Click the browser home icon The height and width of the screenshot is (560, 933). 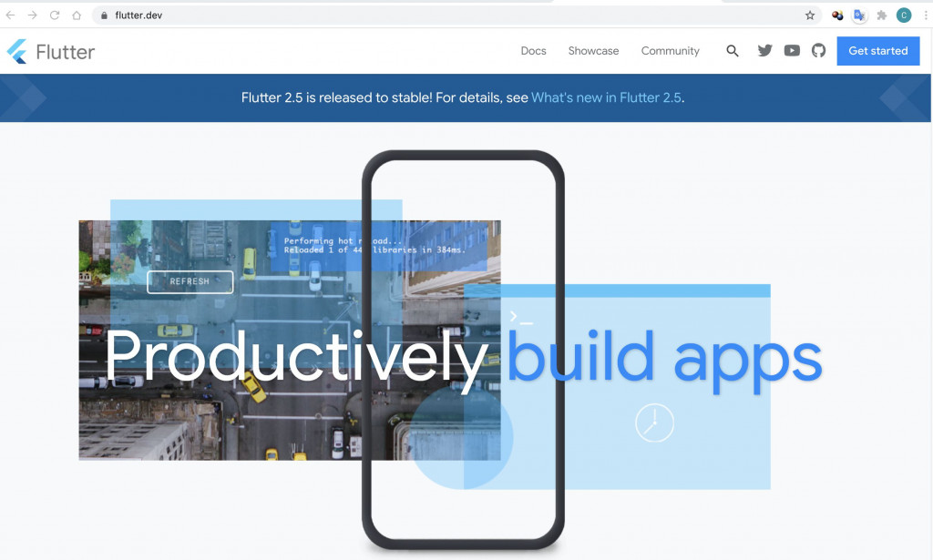coord(77,15)
